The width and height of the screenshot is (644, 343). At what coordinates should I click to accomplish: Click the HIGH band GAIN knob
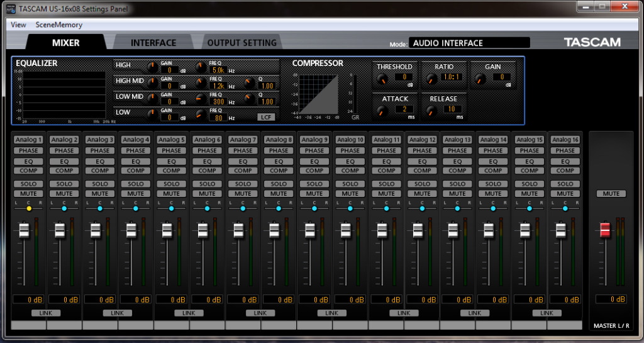coord(152,67)
